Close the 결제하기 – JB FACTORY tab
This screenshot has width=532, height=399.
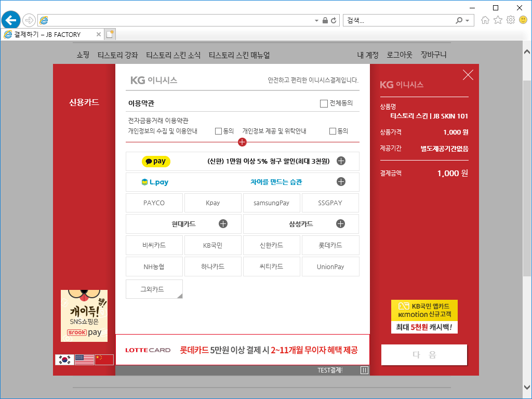[98, 34]
